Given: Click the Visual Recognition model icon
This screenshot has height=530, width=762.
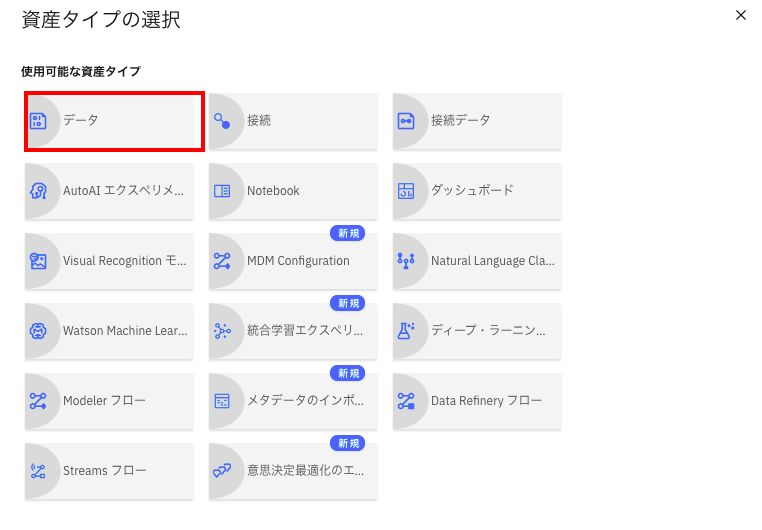Looking at the screenshot, I should tap(38, 261).
